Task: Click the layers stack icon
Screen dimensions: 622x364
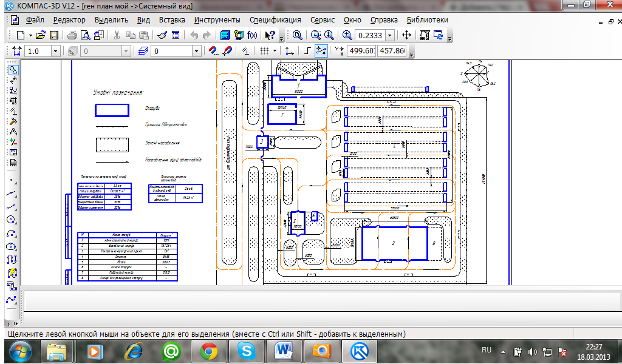Action: tap(144, 51)
